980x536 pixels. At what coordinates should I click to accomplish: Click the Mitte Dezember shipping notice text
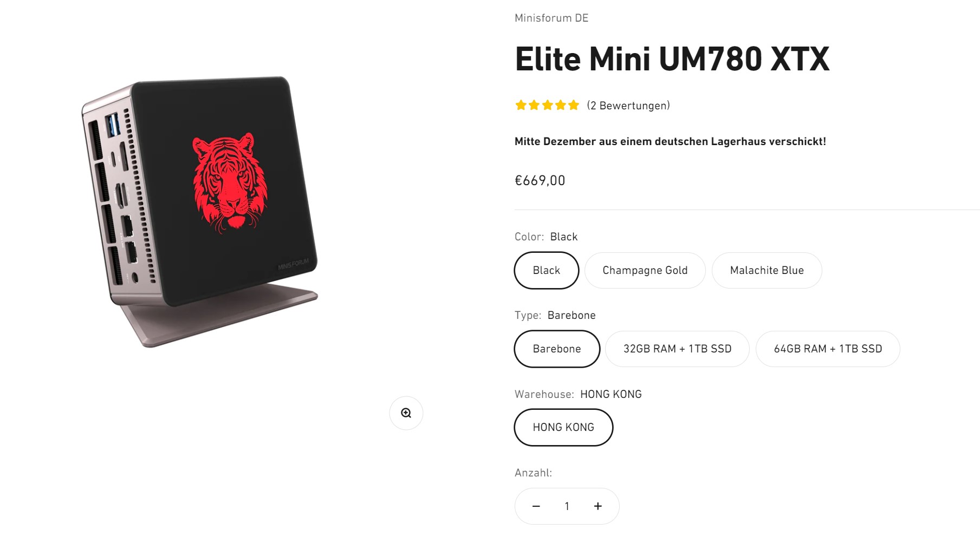[x=670, y=141]
